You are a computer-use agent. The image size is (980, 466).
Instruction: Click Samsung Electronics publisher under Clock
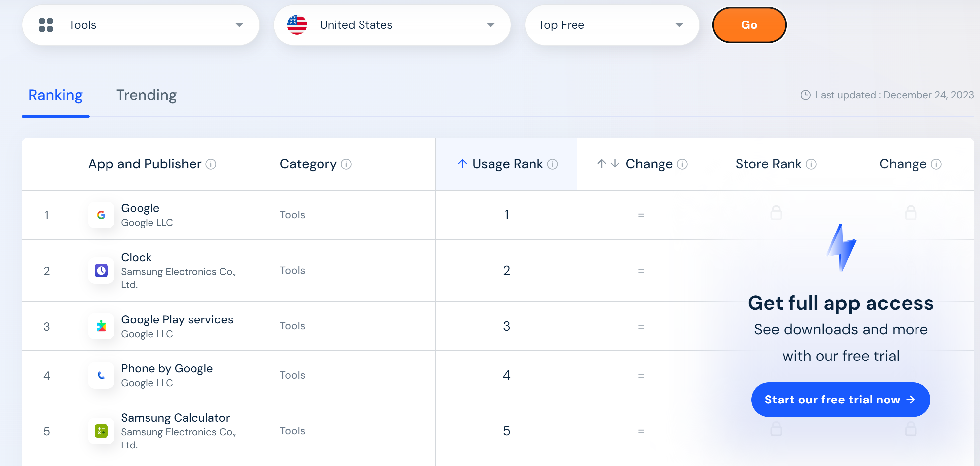[178, 278]
